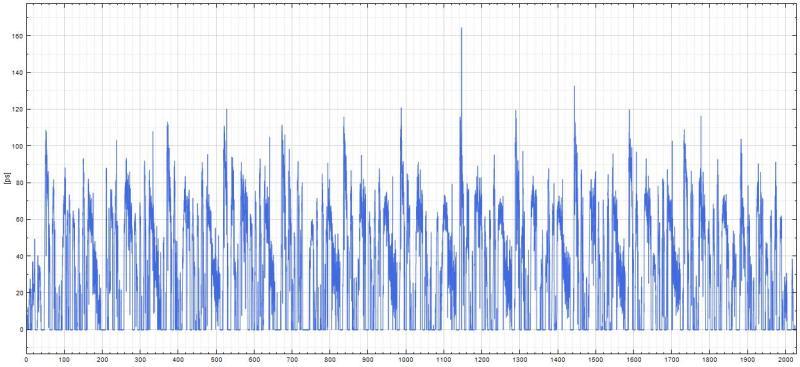Select the 1400 x-axis tick label
The width and height of the screenshot is (800, 367).
click(558, 360)
